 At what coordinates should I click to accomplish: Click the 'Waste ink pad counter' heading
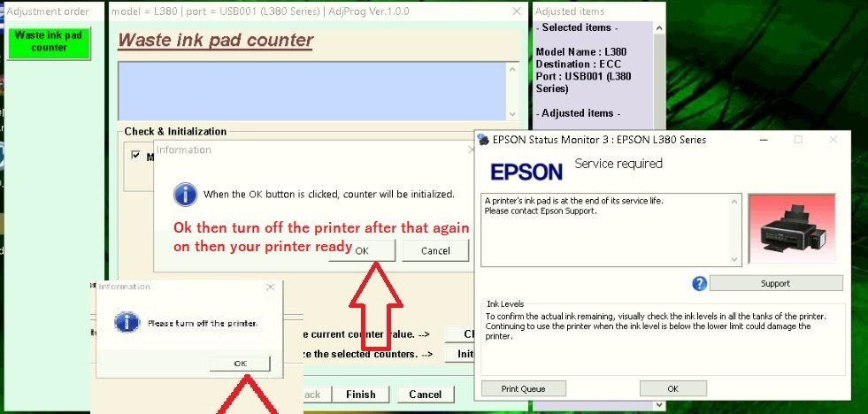click(215, 41)
